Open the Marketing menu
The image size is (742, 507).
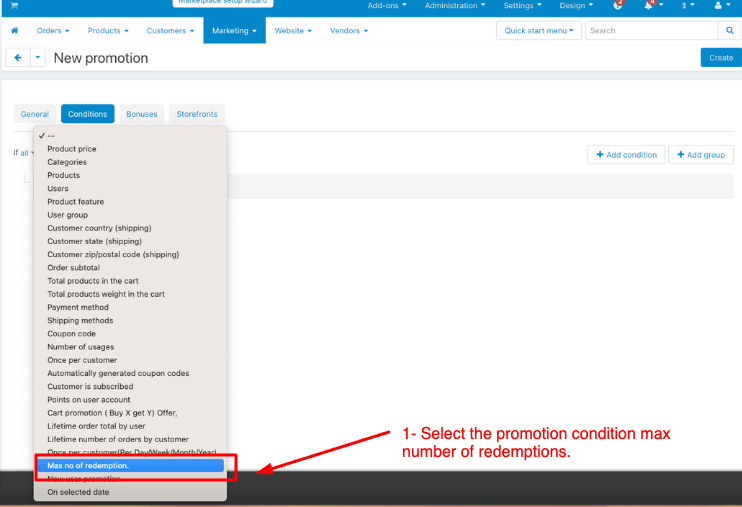(x=234, y=31)
